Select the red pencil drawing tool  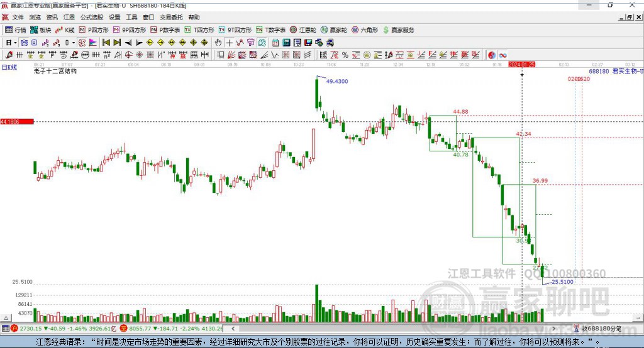9,55
